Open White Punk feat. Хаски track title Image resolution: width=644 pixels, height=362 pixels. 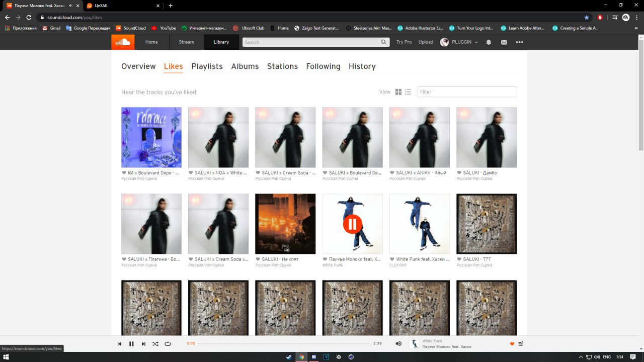coord(423,259)
